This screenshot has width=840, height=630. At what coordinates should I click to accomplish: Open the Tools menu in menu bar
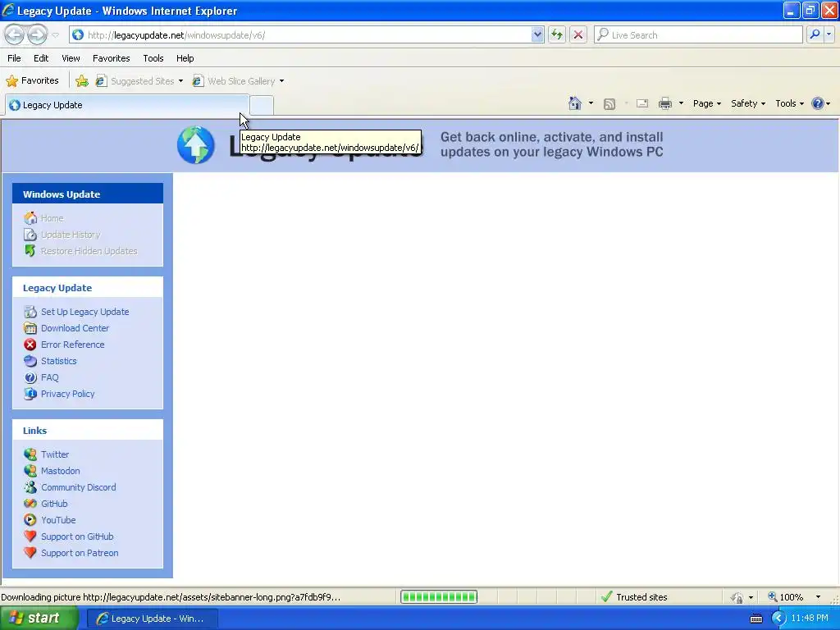point(153,58)
